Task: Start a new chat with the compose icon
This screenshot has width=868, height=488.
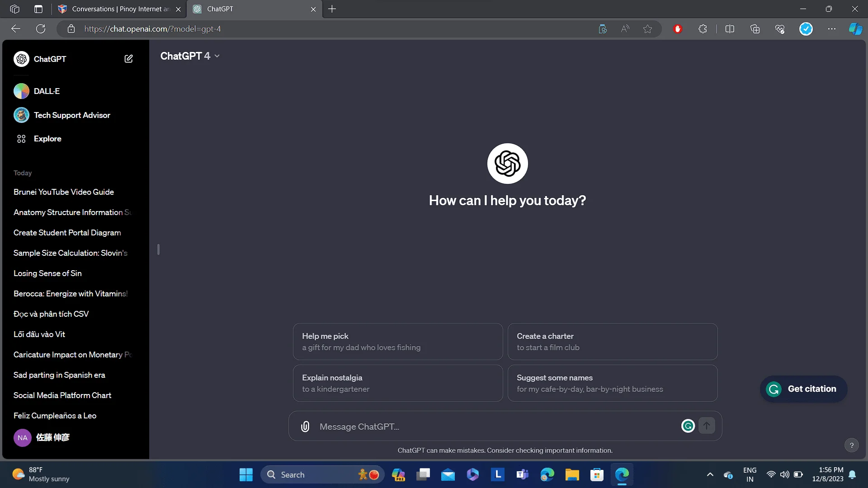Action: click(128, 59)
